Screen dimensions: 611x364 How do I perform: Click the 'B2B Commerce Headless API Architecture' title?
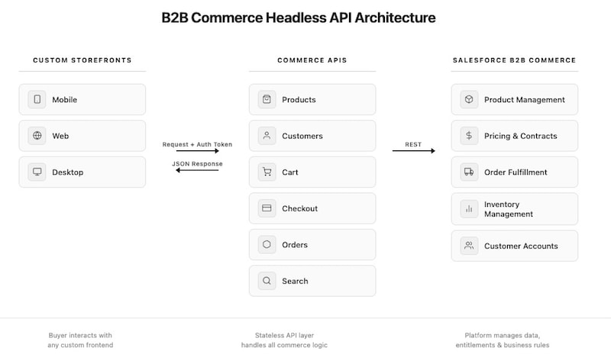coord(299,18)
